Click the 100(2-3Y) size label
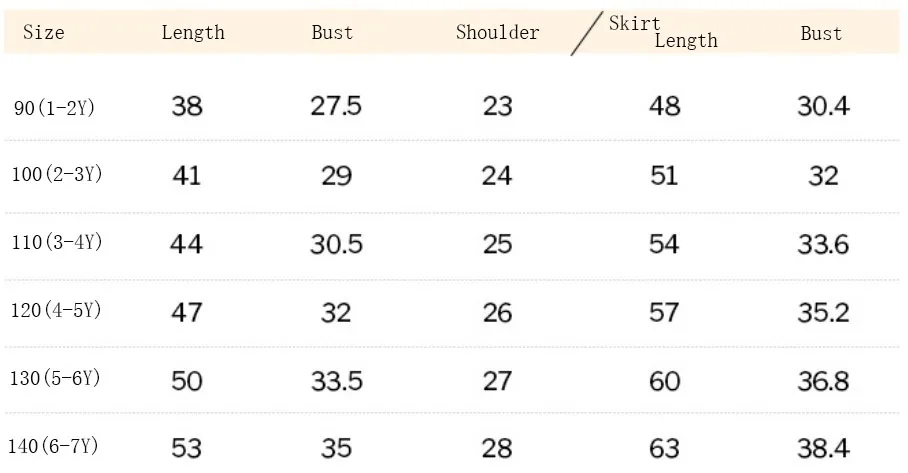 pos(57,174)
